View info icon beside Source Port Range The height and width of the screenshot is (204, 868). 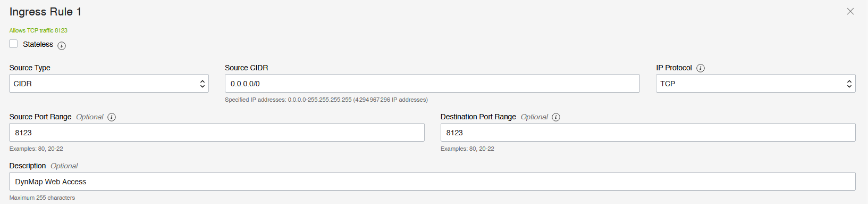(x=112, y=117)
